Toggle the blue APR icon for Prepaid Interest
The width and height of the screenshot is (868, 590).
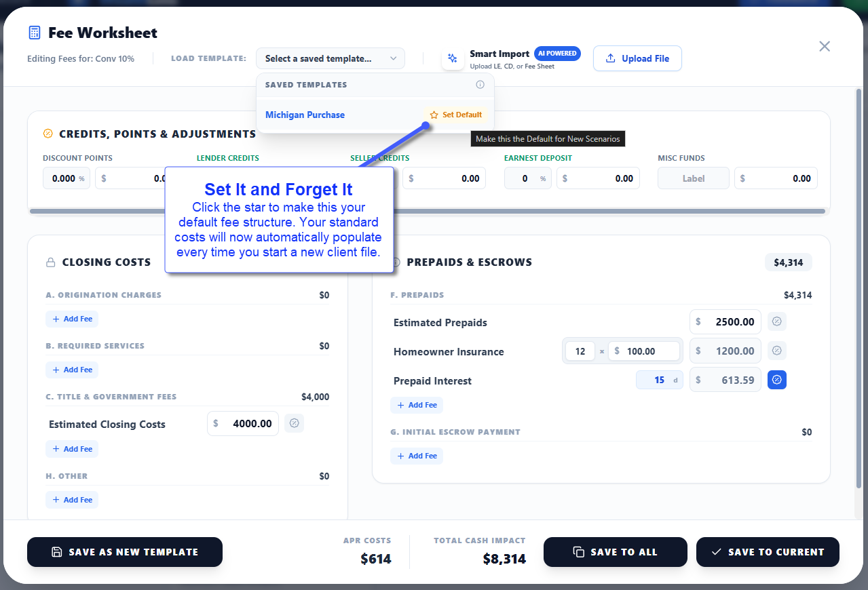pos(777,380)
